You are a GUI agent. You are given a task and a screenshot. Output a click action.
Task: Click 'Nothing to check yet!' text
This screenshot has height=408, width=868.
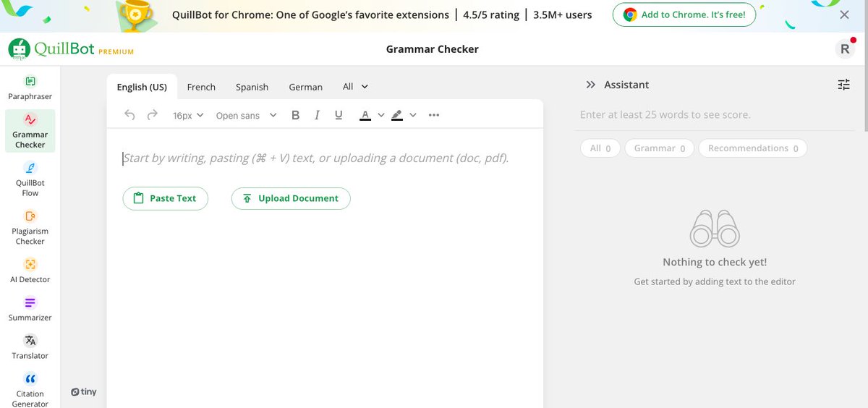(x=715, y=262)
